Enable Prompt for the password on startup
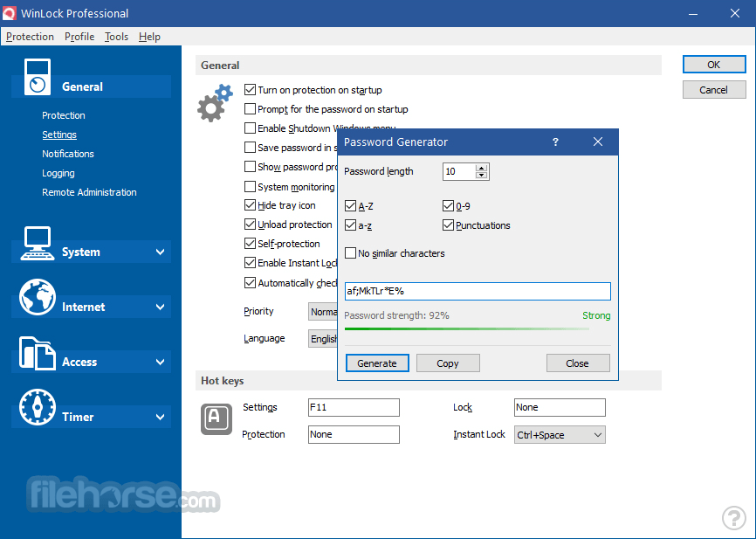 [250, 109]
